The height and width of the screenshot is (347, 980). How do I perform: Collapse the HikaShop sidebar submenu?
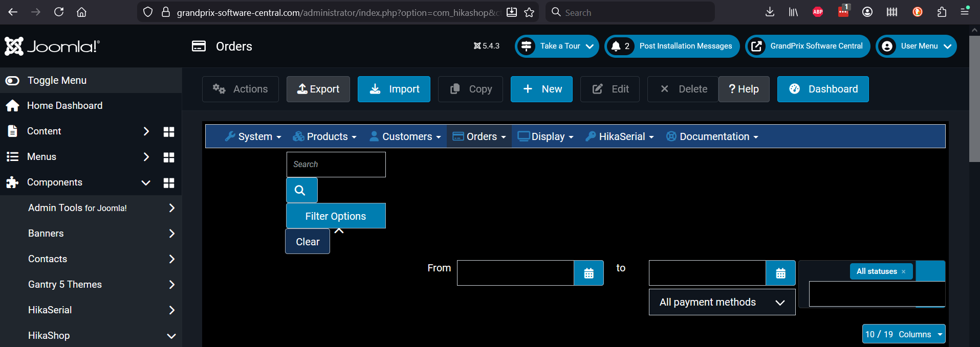pyautogui.click(x=171, y=336)
